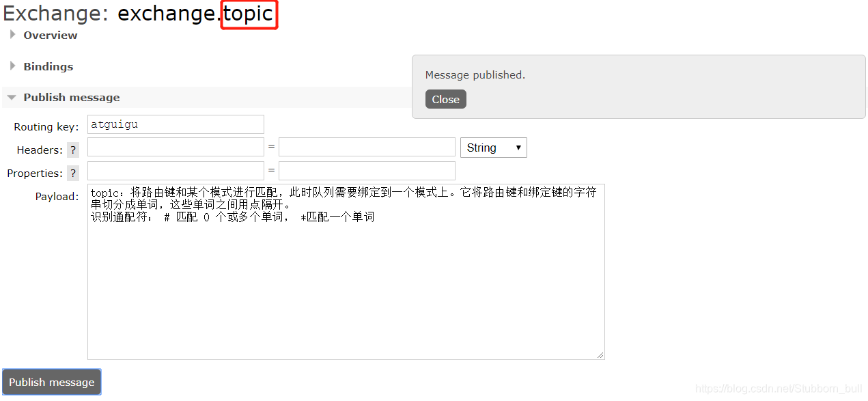
Task: Open the Headers help tooltip
Action: coord(72,150)
